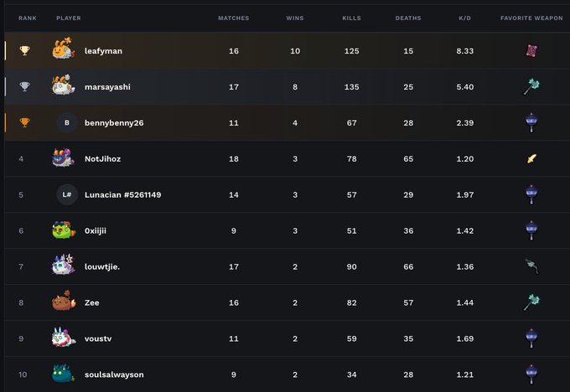This screenshot has width=570, height=392.
Task: Click soulsalwayson's K/D value 1.21
Action: click(x=465, y=374)
